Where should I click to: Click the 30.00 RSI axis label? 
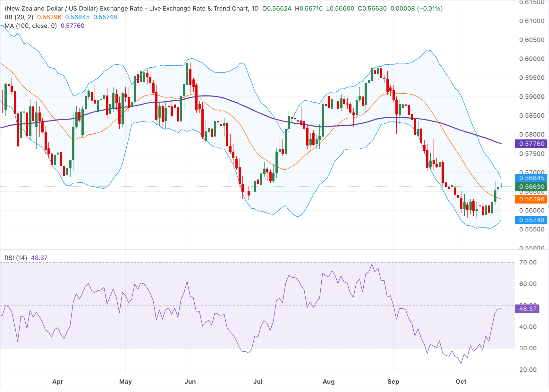(528, 348)
